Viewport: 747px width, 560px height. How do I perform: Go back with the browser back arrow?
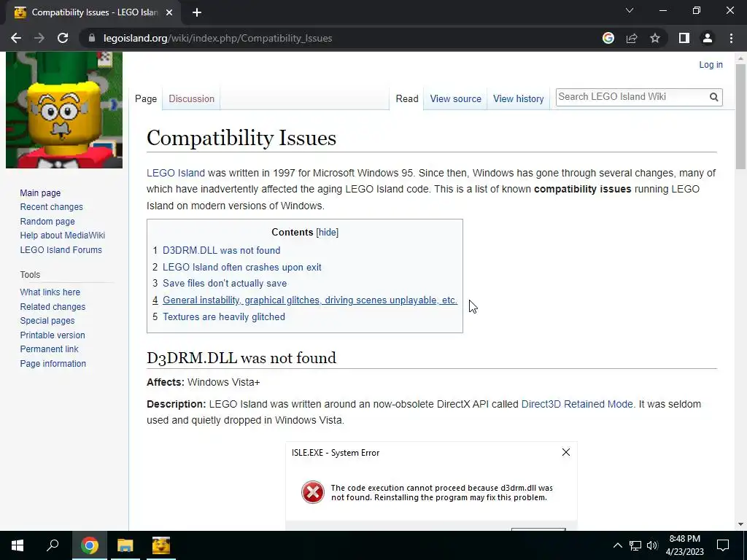(16, 38)
